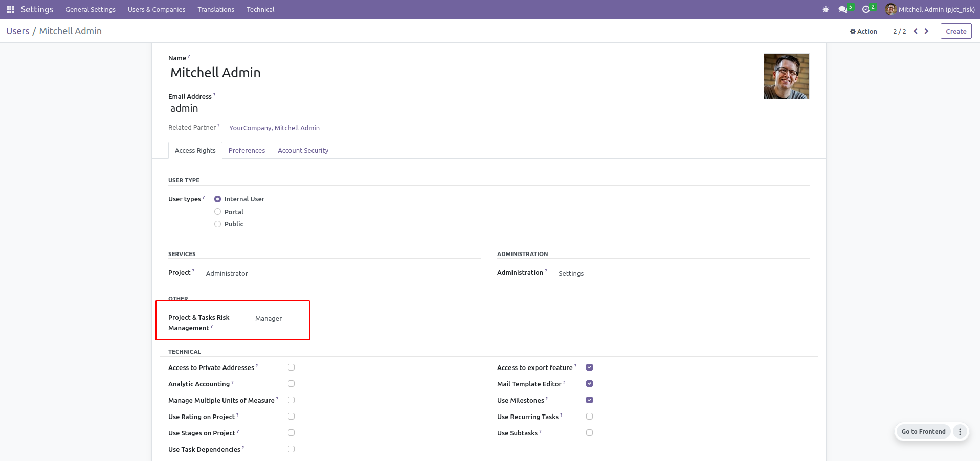
Task: Uncheck Use Milestones checkbox
Action: (x=589, y=400)
